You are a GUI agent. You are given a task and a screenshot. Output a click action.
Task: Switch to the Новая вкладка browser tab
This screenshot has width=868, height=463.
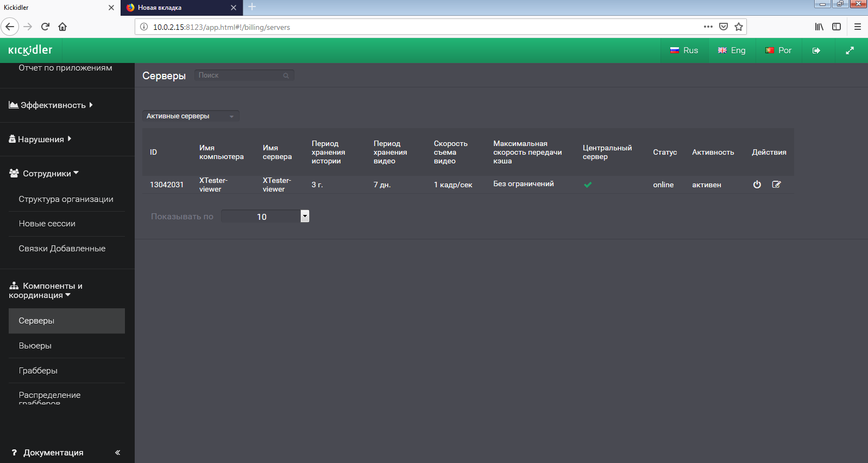(181, 8)
